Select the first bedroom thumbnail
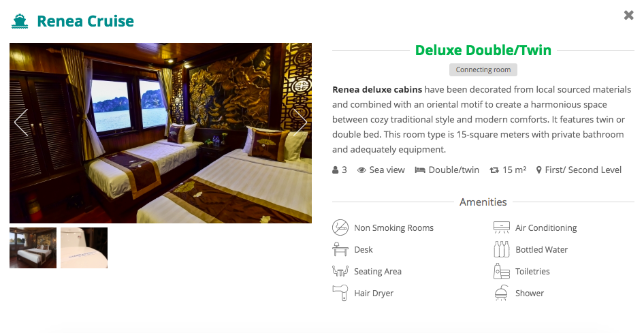This screenshot has height=333, width=644. pos(33,248)
